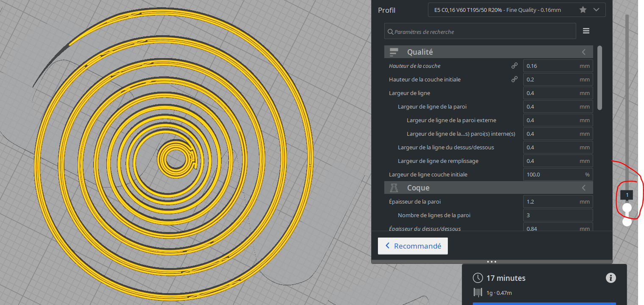The height and width of the screenshot is (305, 644).
Task: Click the Coque category icon
Action: click(394, 188)
